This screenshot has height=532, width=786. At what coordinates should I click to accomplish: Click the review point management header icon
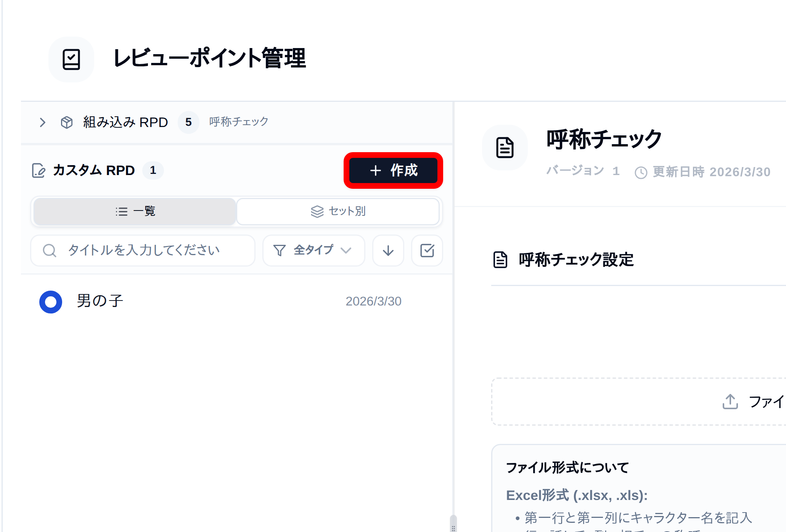pyautogui.click(x=71, y=59)
